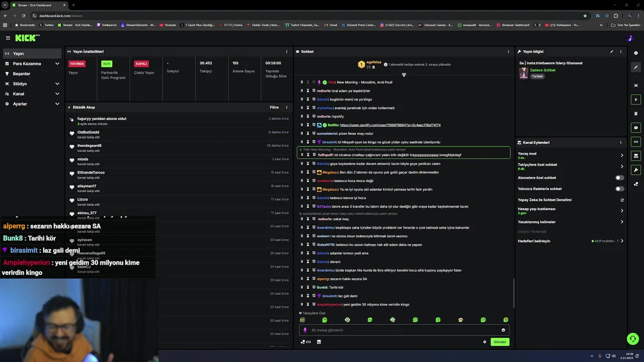This screenshot has height=362, width=644.
Task: Open external link icon for Yapay Zeka Sohbet Denetimi
Action: [622, 200]
